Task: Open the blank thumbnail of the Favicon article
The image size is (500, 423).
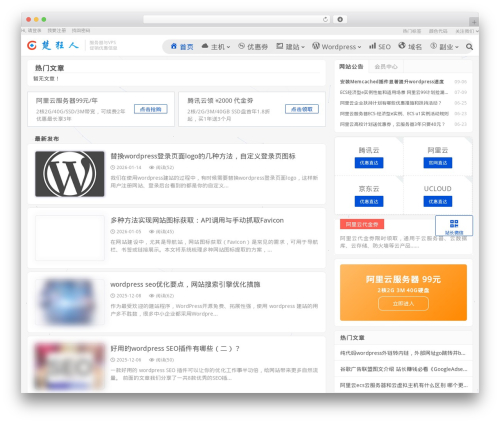Action: click(70, 238)
